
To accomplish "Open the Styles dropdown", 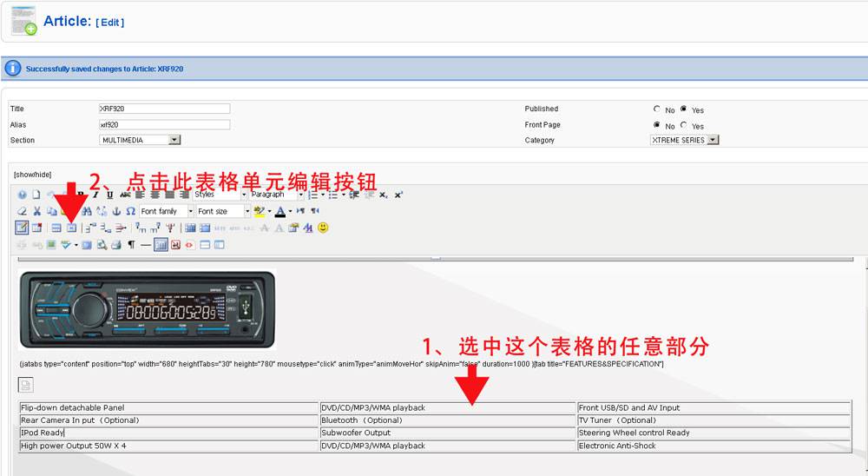I will click(x=220, y=195).
